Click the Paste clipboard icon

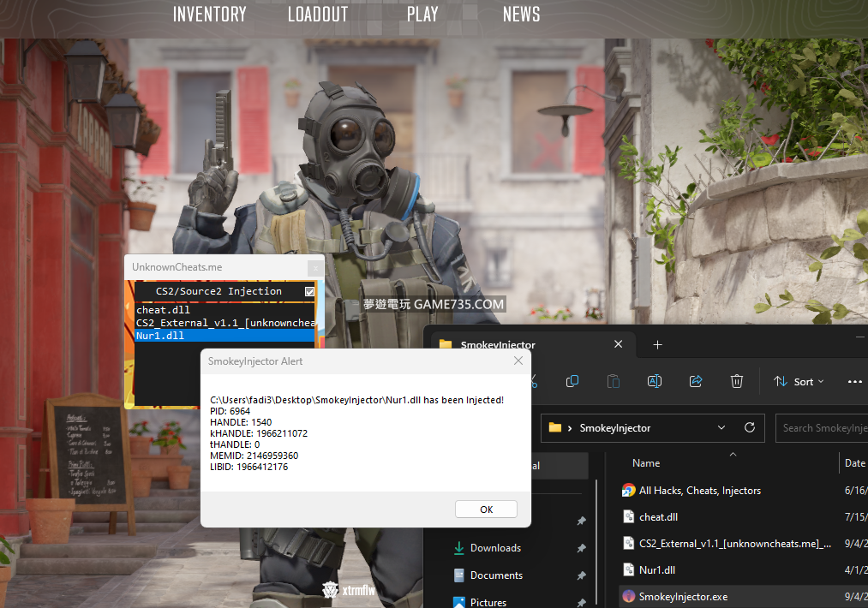(613, 381)
